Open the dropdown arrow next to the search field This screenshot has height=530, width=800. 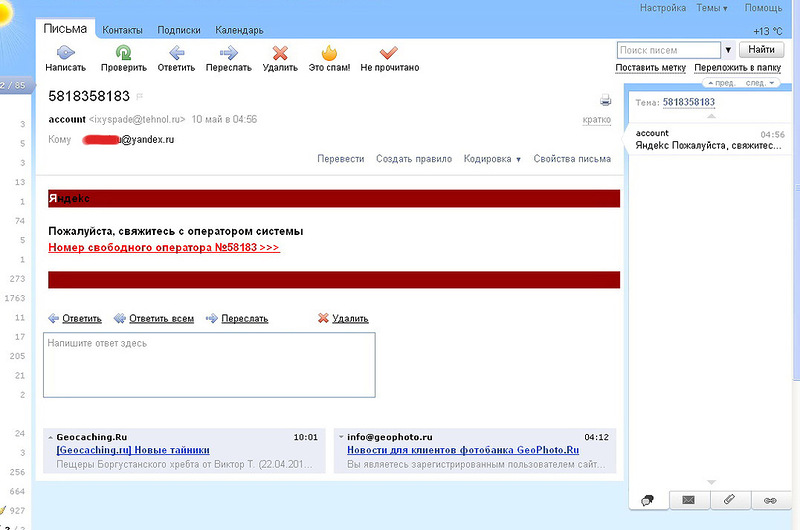coord(729,50)
